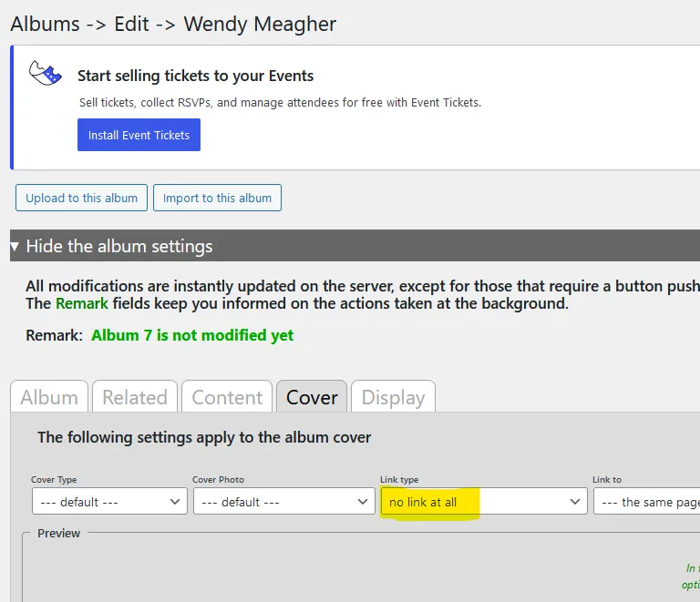
Task: Click the Install Event Tickets button
Action: (x=139, y=135)
